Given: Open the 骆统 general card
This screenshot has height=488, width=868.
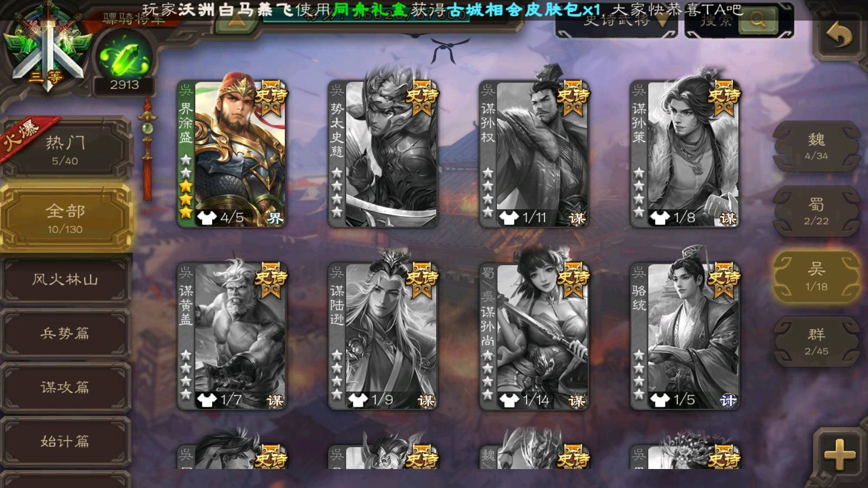Looking at the screenshot, I should click(x=685, y=336).
